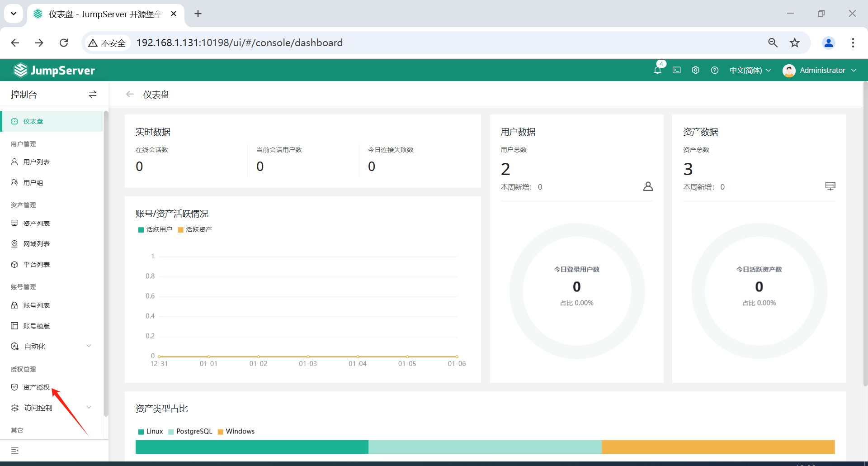Image resolution: width=868 pixels, height=466 pixels.
Task: Click the 当前会话用户数 value 0
Action: click(x=260, y=166)
